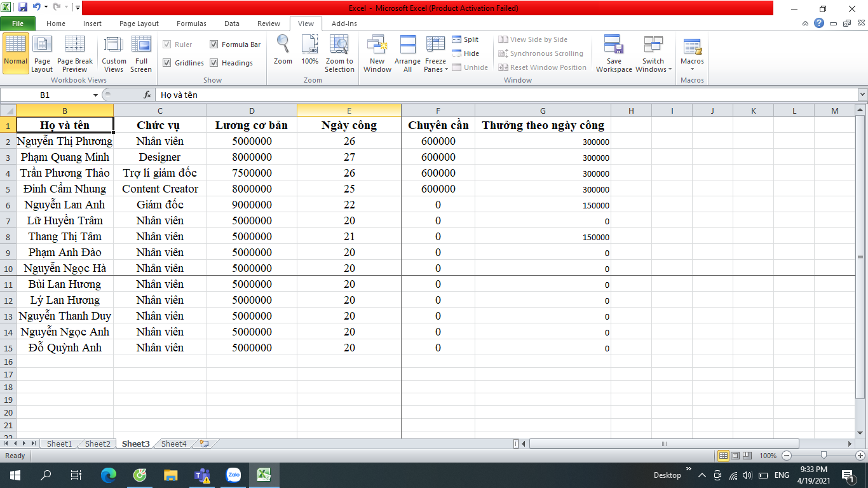Select cell with 9000000
868x488 pixels.
[x=252, y=205]
